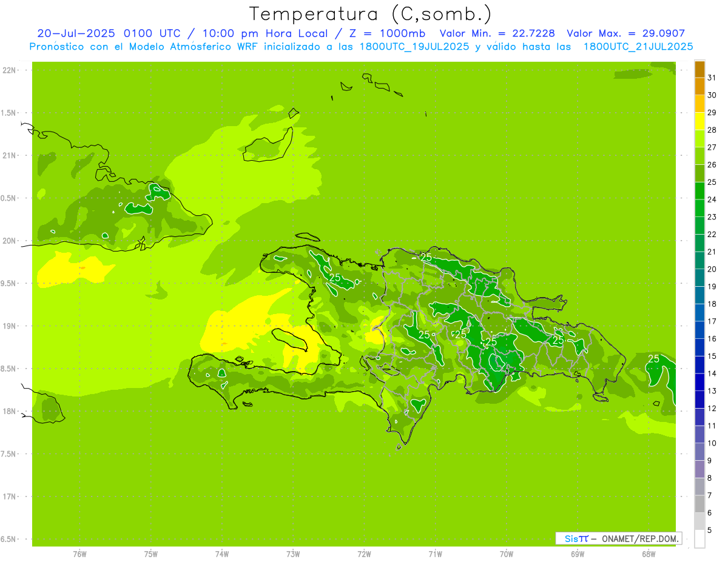The height and width of the screenshot is (562, 728).
Task: Pick the 26–27 green colorbar swatch
Action: click(699, 156)
